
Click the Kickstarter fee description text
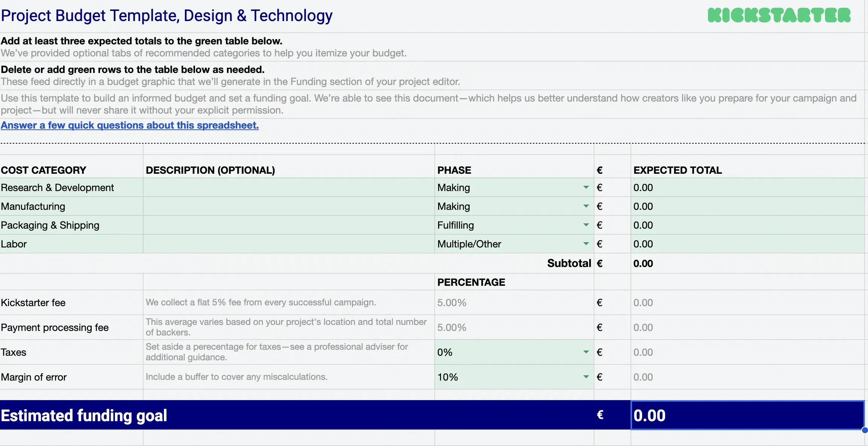pyautogui.click(x=261, y=302)
